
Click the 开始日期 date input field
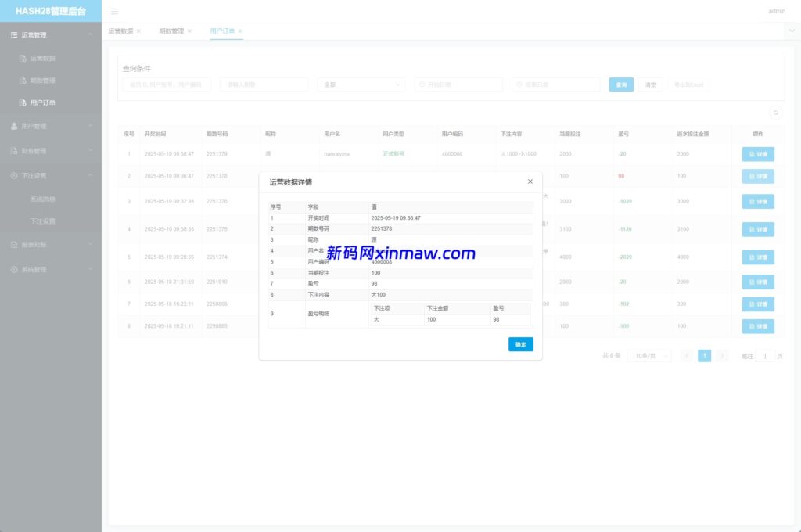pos(458,84)
